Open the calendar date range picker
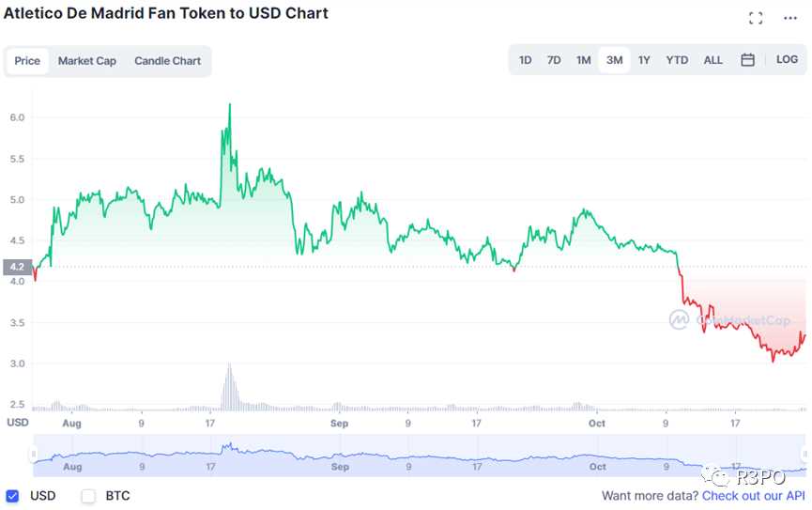The image size is (812, 510). click(x=747, y=60)
